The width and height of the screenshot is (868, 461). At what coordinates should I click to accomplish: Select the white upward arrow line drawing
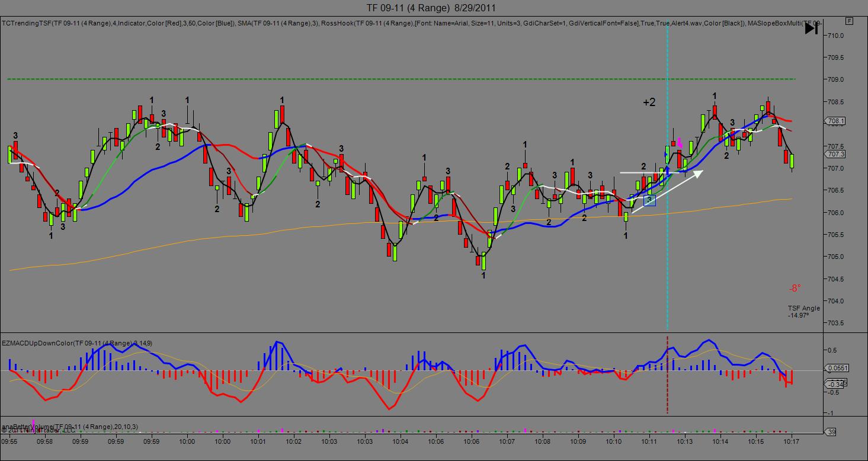pyautogui.click(x=667, y=191)
